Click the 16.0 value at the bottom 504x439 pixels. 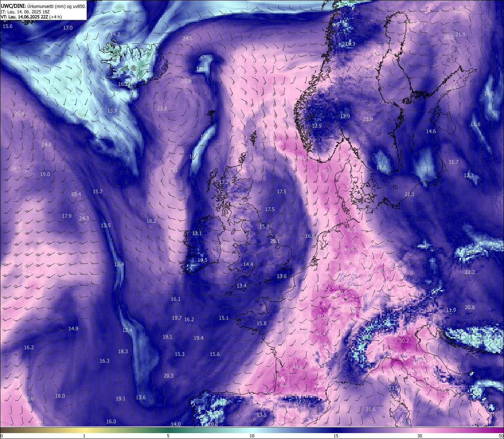click(x=111, y=422)
